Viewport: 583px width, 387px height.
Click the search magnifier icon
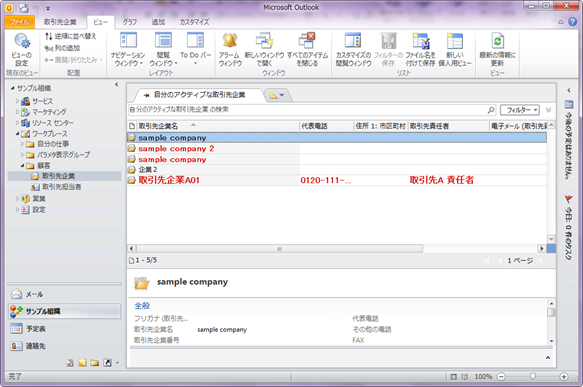pos(491,110)
